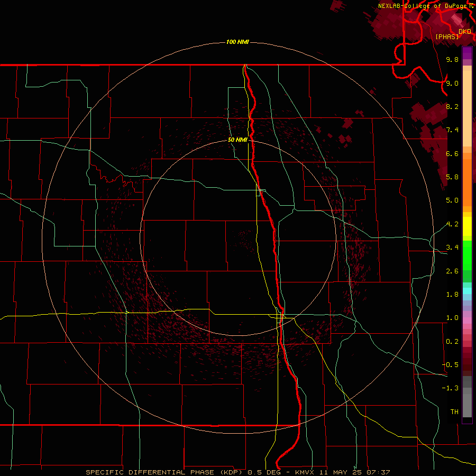
Task: Pick the yellow band in color bar
Action: click(x=467, y=226)
